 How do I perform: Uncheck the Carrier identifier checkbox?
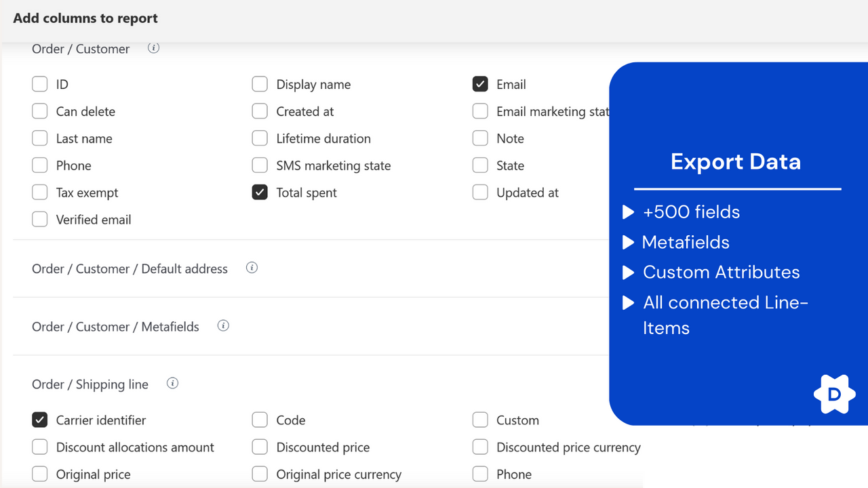(39, 420)
